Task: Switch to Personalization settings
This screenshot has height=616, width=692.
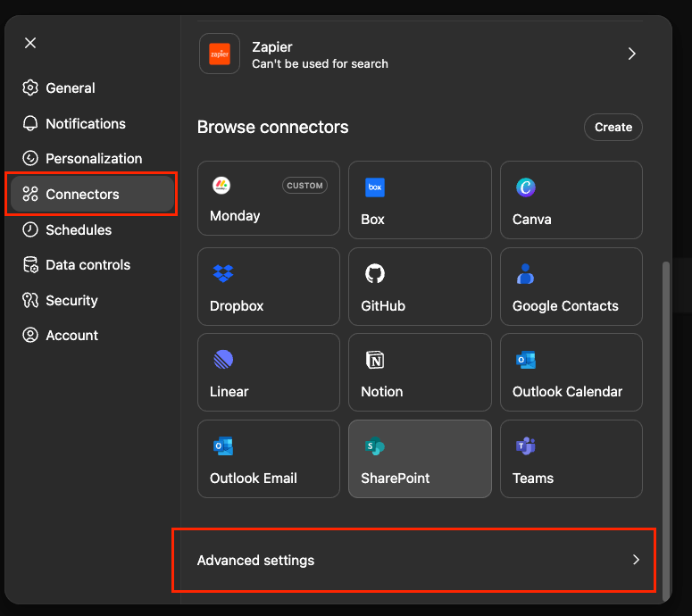Action: (94, 158)
